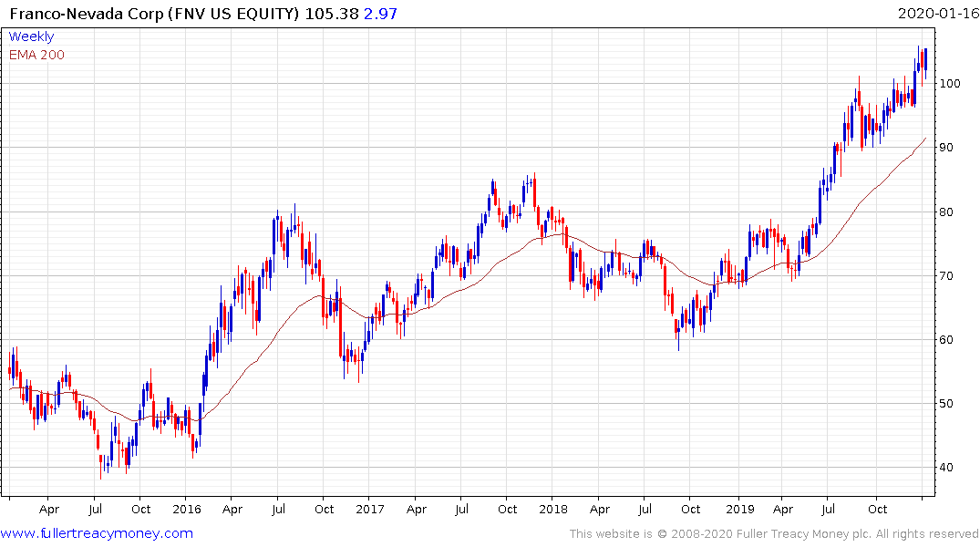Click the price change value 2.97

click(x=381, y=14)
